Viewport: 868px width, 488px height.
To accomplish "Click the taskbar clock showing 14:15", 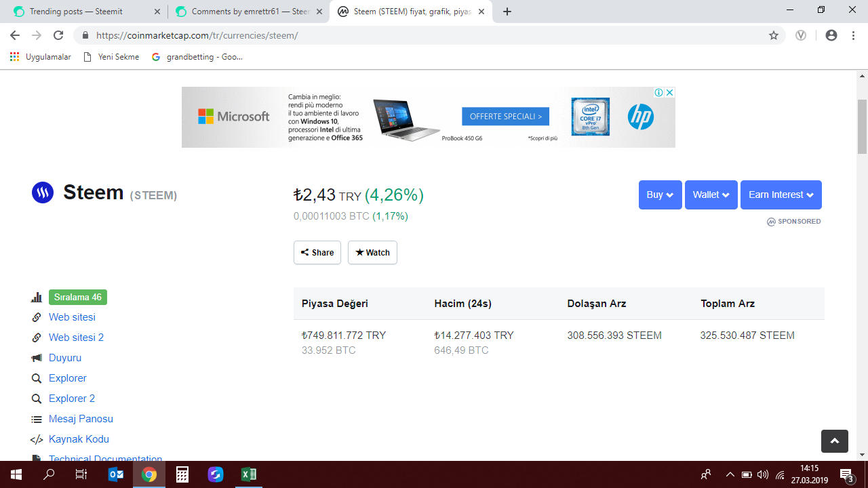I will point(810,474).
